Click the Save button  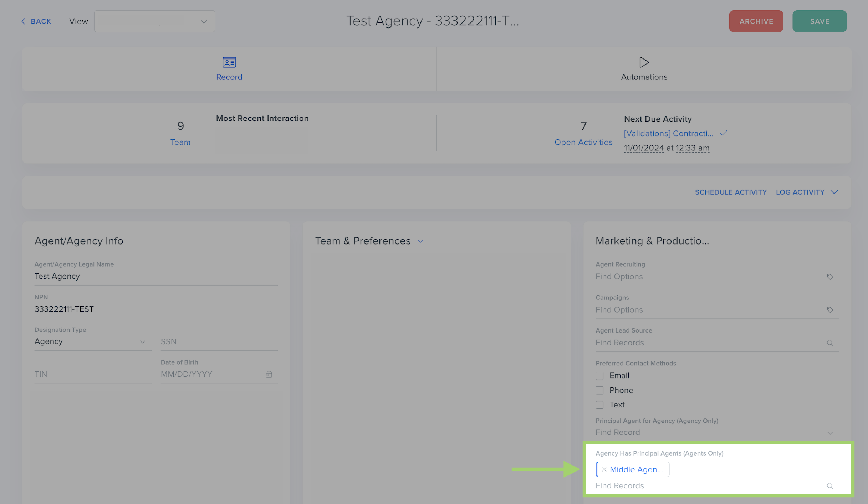point(819,21)
